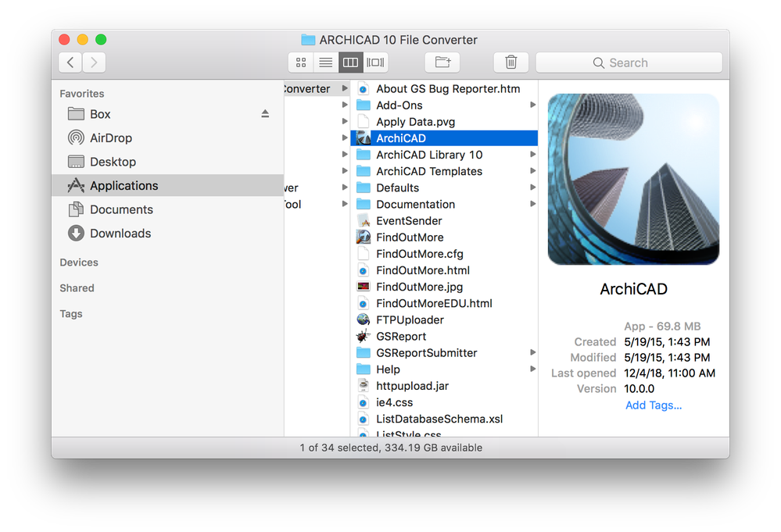Click the httpupload.jar file icon
781x532 pixels.
(x=364, y=386)
